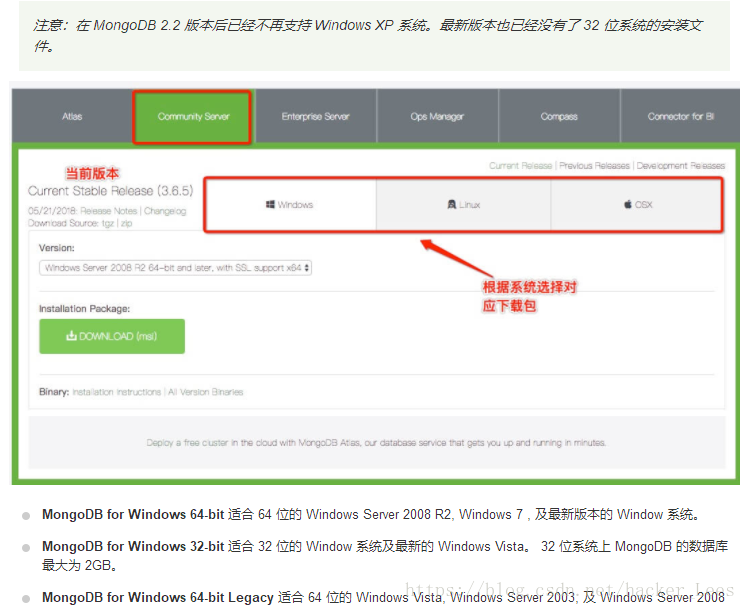Viewport: 746px width, 610px height.
Task: Click the Deploy a free cluster banner text
Action: [x=376, y=443]
